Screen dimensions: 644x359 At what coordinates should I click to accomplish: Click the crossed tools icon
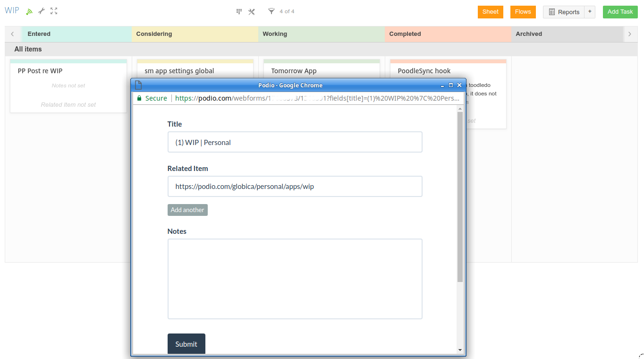pyautogui.click(x=252, y=11)
